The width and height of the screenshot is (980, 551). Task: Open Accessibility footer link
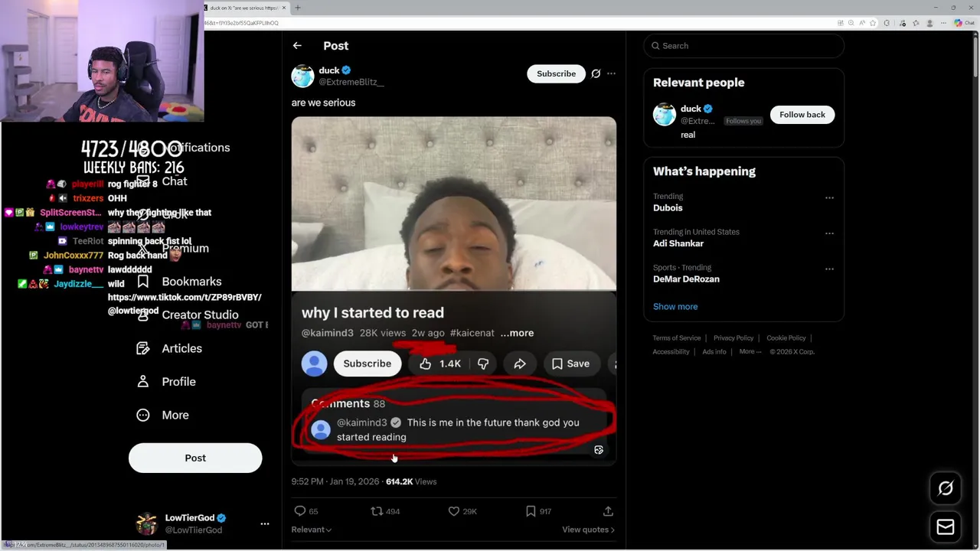[x=671, y=352]
